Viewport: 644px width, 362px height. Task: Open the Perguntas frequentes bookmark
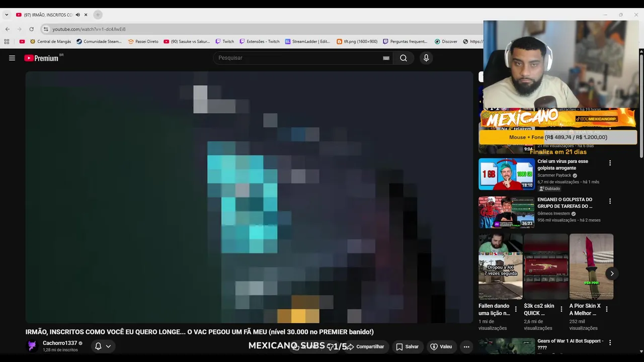[405, 42]
